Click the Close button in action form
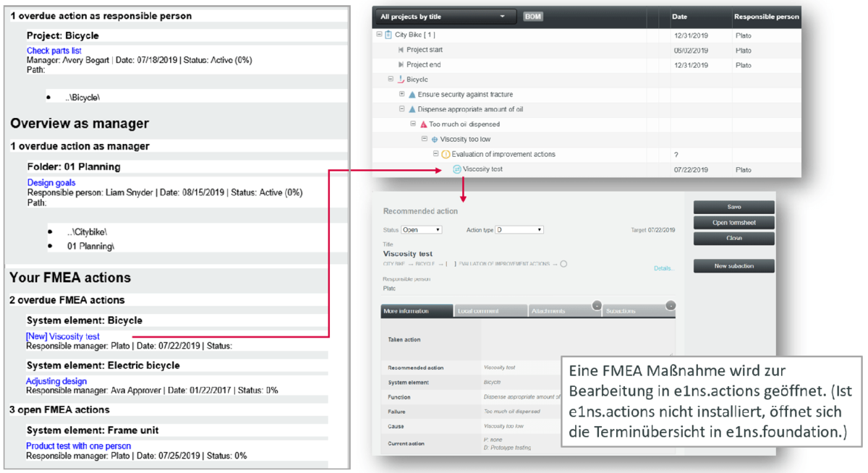868x473 pixels. click(x=734, y=238)
